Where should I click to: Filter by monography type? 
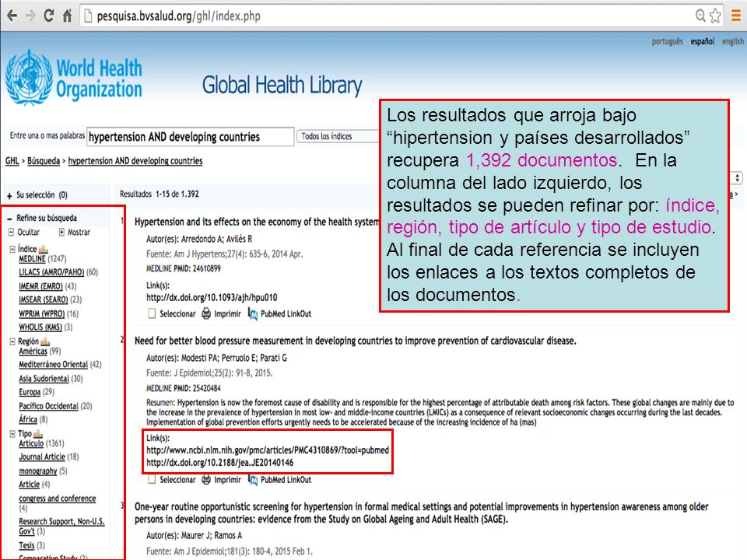(37, 471)
